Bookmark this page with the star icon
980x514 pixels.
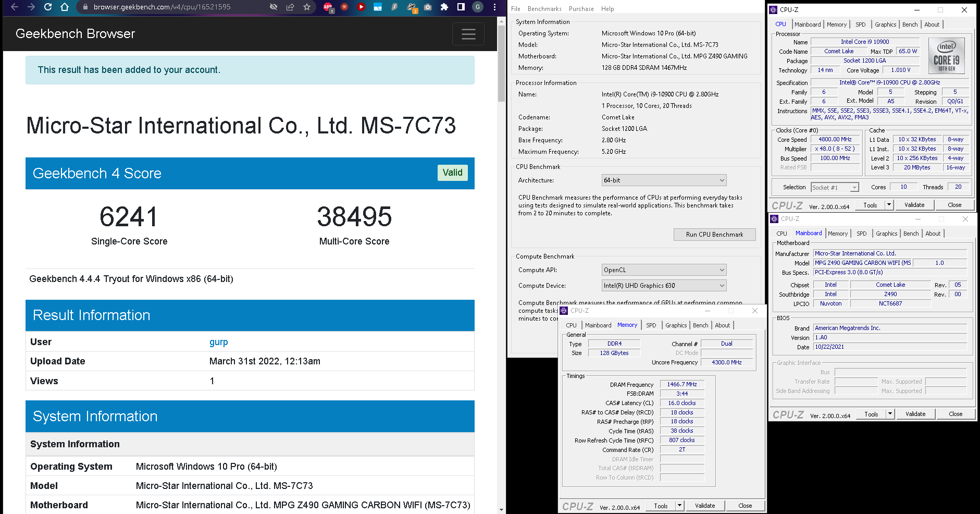[x=307, y=7]
